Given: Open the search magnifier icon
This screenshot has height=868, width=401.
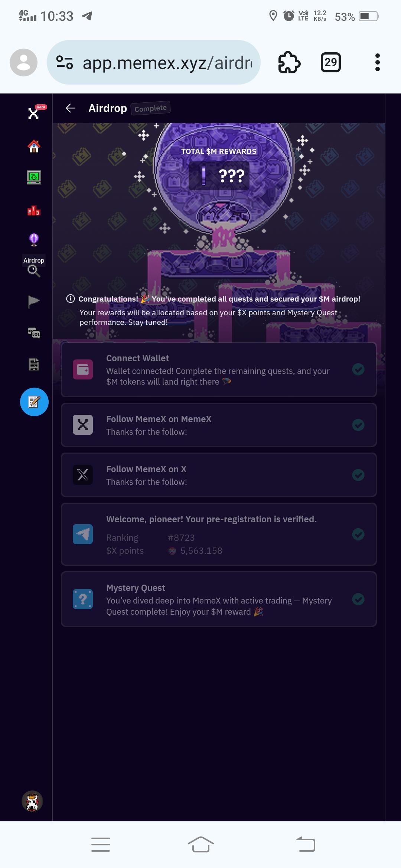Looking at the screenshot, I should (34, 271).
